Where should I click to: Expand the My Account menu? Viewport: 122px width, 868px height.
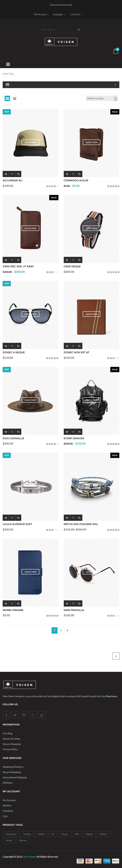click(x=41, y=15)
